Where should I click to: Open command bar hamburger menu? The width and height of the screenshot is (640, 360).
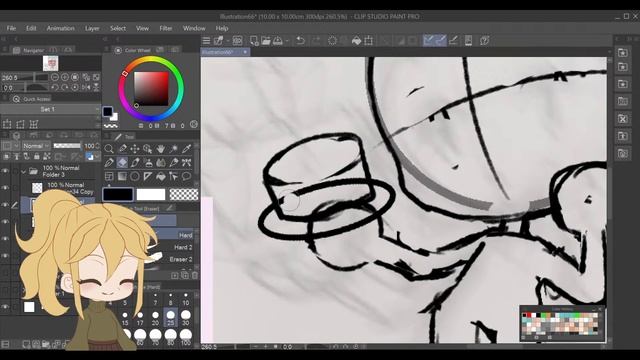coord(207,40)
